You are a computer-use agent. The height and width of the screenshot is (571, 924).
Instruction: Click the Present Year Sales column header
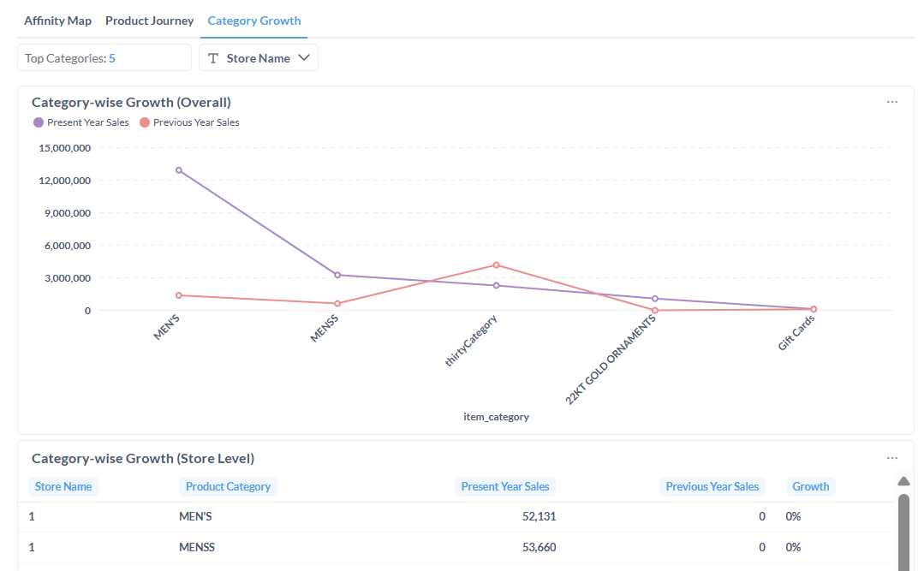click(504, 486)
